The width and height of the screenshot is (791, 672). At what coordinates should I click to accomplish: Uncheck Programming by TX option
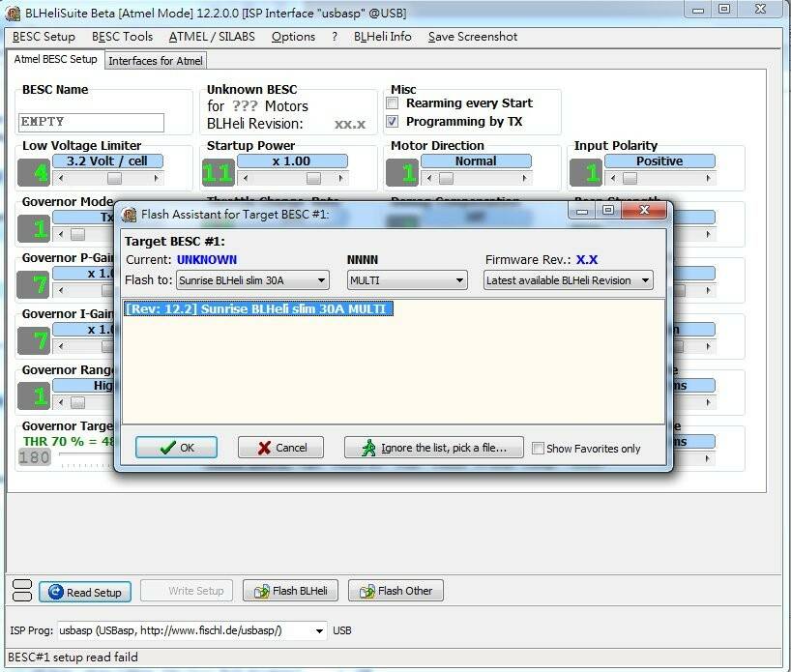392,122
